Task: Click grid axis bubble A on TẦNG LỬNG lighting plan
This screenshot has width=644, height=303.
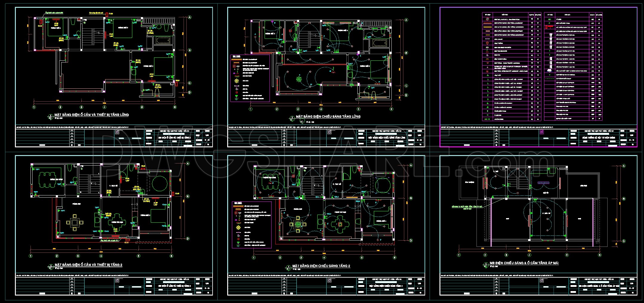Action: (x=406, y=20)
